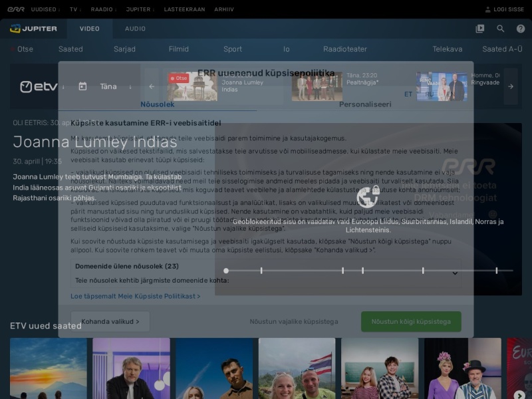
Task: Open the ETV channel selector dropdown
Action: pos(42,86)
